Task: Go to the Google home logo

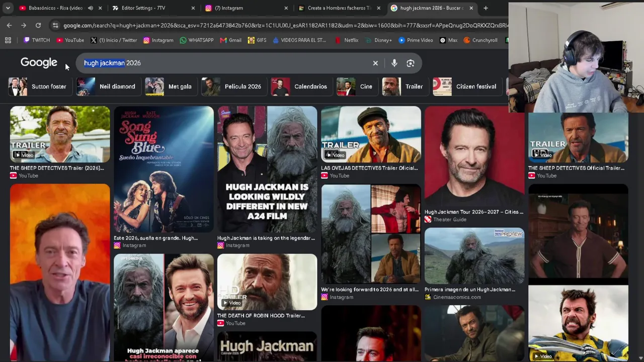Action: [39, 63]
